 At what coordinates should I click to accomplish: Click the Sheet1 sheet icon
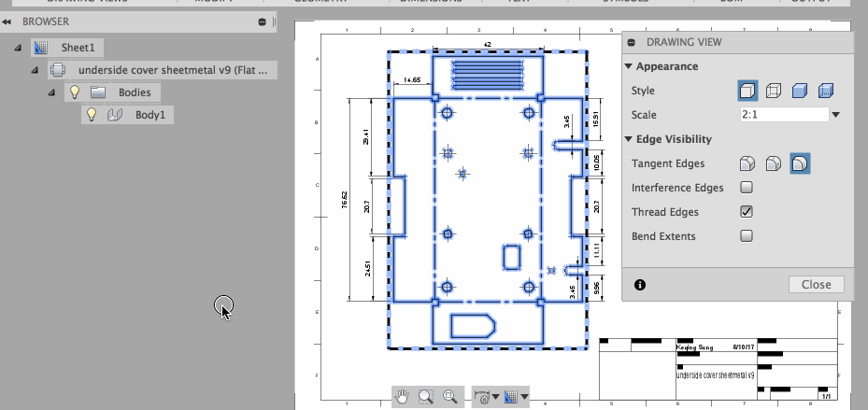click(40, 48)
